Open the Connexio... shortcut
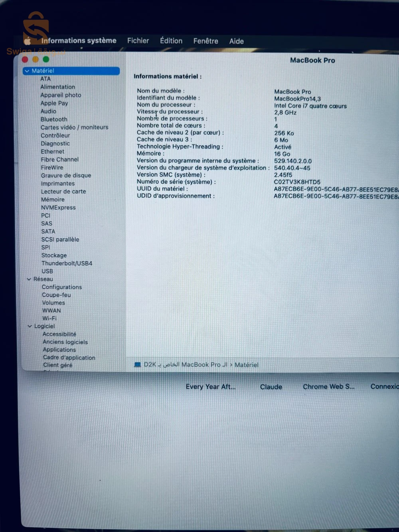Viewport: 399px width, 532px height. [x=384, y=386]
